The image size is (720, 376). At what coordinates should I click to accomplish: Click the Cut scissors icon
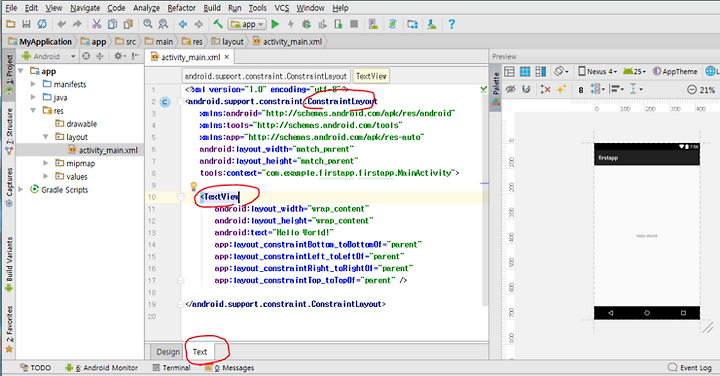click(x=96, y=24)
